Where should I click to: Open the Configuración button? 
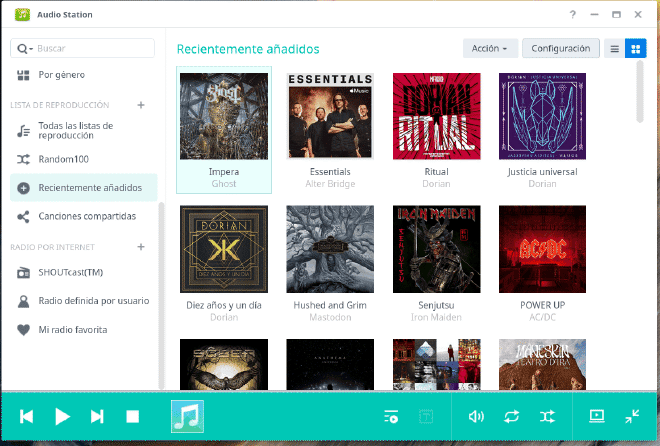point(561,48)
